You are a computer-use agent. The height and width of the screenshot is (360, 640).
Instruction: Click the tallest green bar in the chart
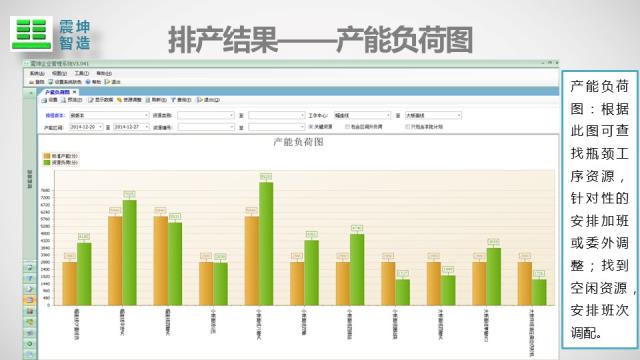(x=266, y=244)
